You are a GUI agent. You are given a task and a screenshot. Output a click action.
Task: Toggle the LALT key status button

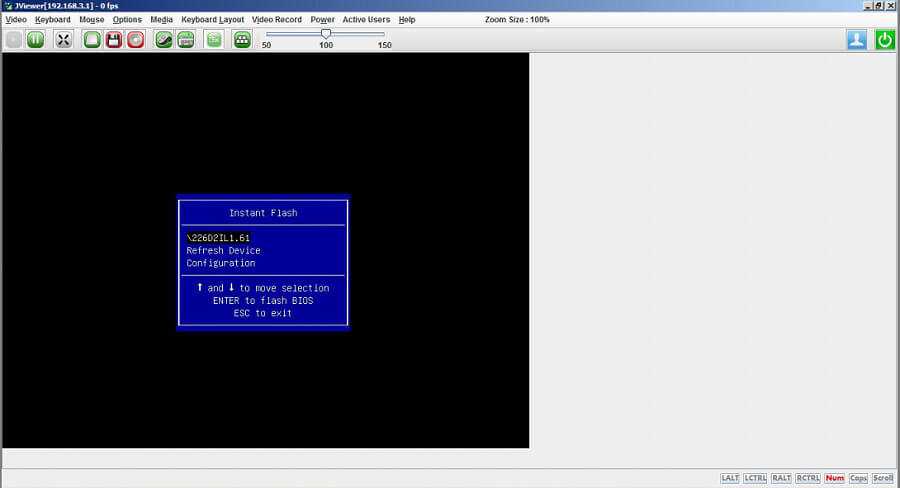pyautogui.click(x=730, y=478)
